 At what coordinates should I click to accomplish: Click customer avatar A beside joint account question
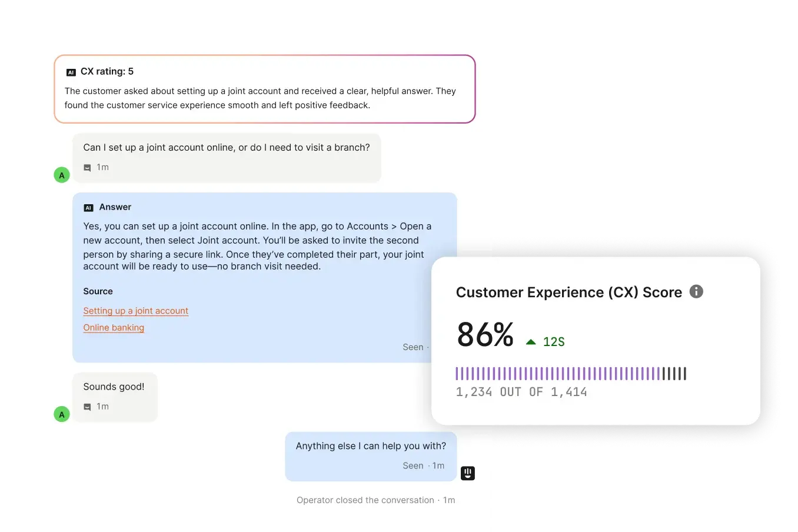62,175
